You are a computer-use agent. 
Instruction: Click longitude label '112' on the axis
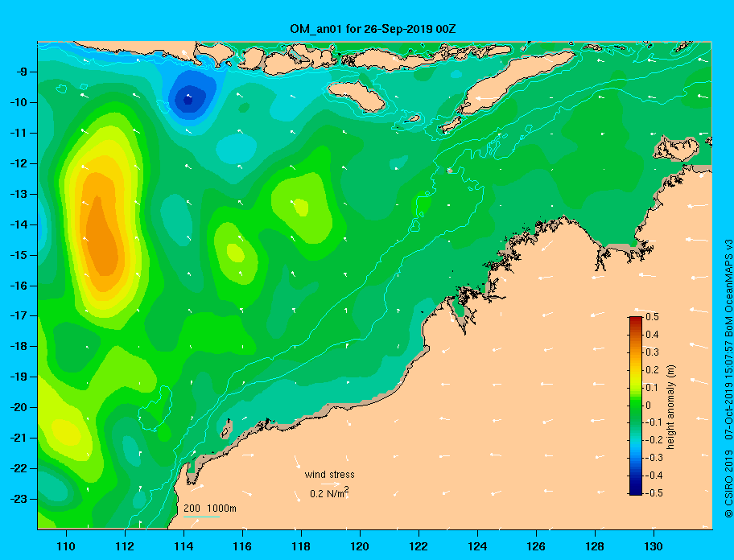(x=125, y=546)
